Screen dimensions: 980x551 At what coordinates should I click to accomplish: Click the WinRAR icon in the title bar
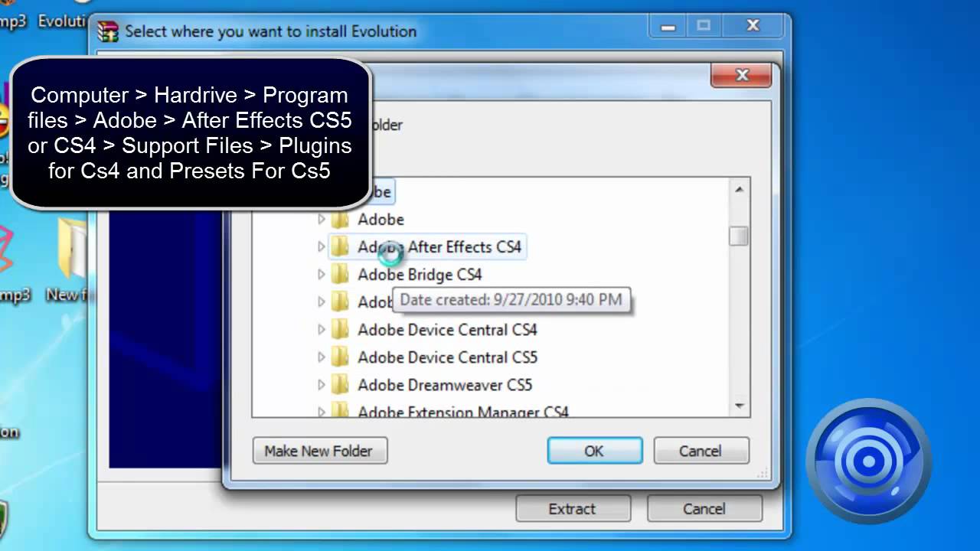coord(108,31)
